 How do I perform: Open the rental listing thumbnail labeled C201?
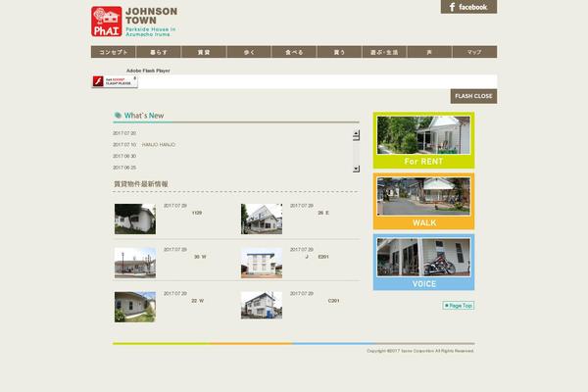[x=262, y=306]
